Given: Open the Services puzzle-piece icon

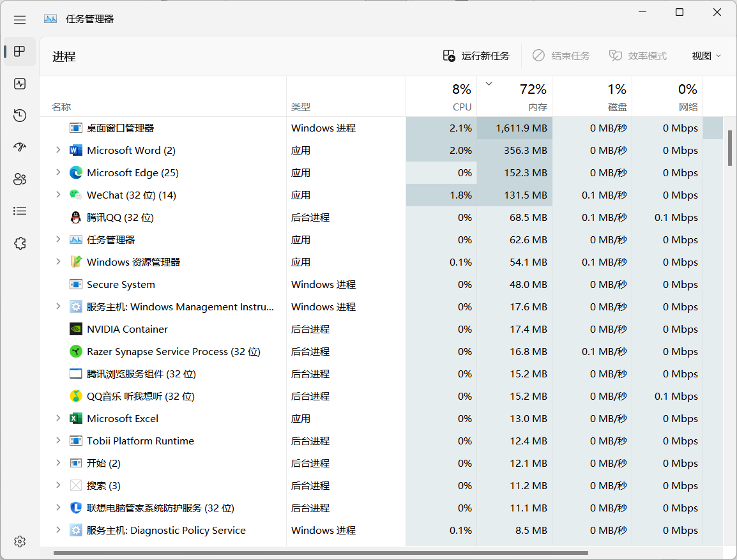Looking at the screenshot, I should click(20, 243).
